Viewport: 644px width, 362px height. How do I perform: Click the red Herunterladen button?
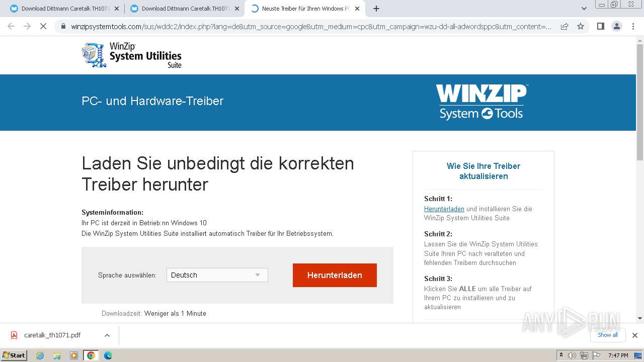[335, 275]
